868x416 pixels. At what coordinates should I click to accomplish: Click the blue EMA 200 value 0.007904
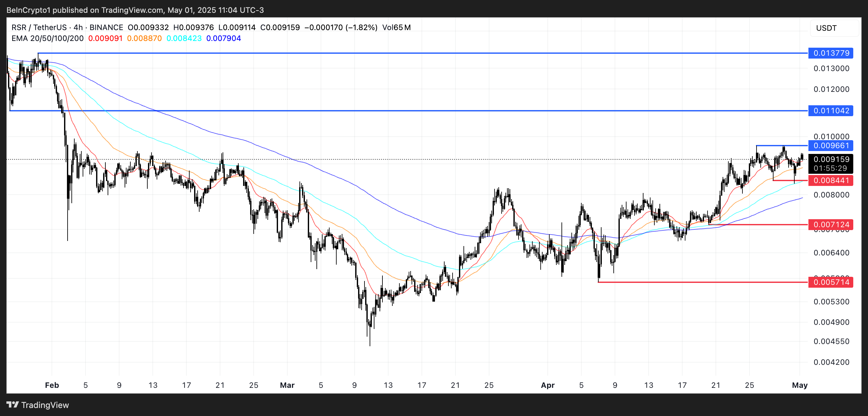tap(223, 38)
